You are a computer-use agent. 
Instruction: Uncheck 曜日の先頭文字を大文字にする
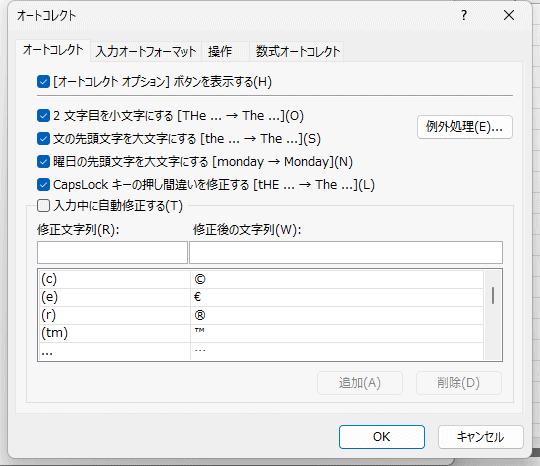click(x=43, y=162)
